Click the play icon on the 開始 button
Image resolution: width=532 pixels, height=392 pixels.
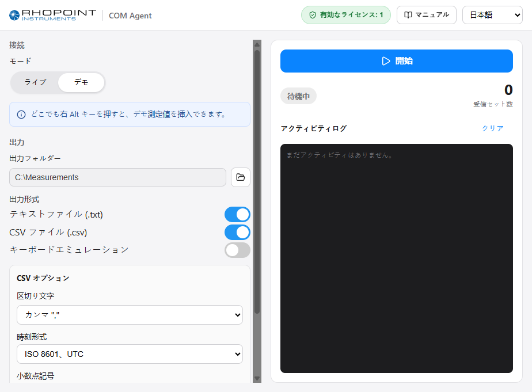point(386,61)
